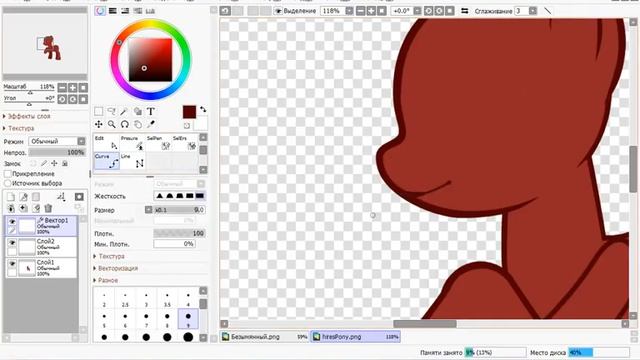Screen dimensions: 640x360
Task: Toggle the Выделение eye option
Action: coord(278,11)
